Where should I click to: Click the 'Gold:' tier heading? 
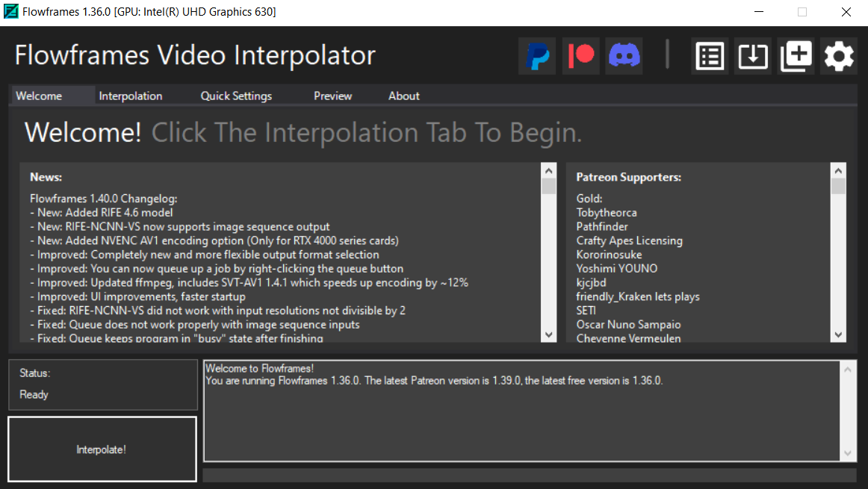click(x=589, y=199)
